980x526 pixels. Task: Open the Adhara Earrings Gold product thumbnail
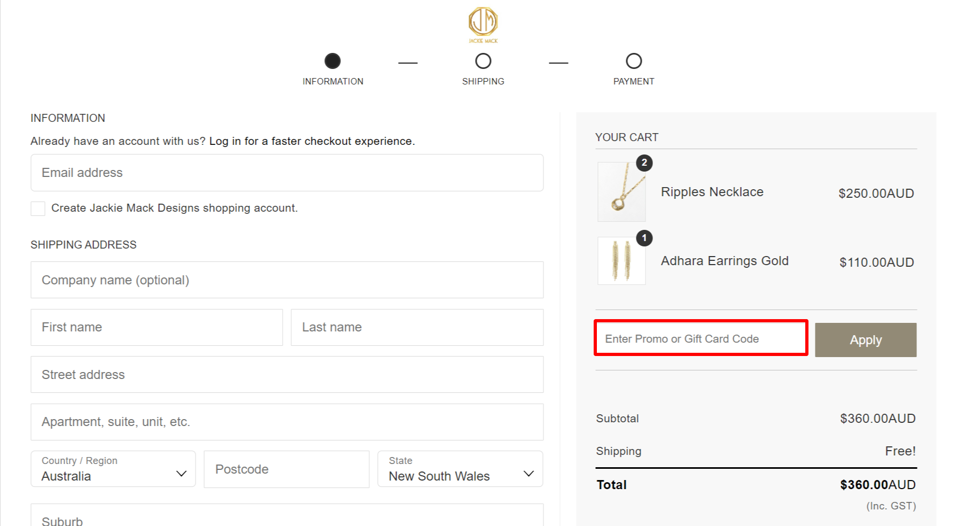[621, 261]
